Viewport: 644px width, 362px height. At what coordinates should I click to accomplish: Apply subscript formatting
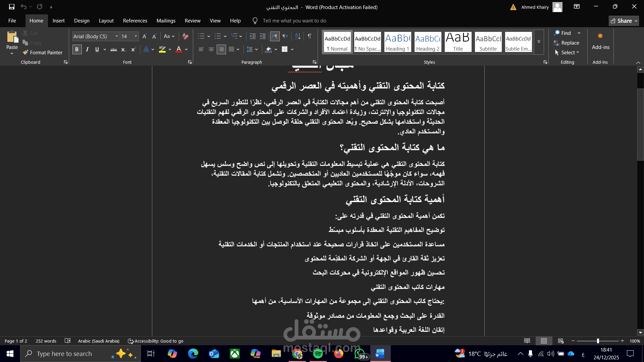pos(123,49)
